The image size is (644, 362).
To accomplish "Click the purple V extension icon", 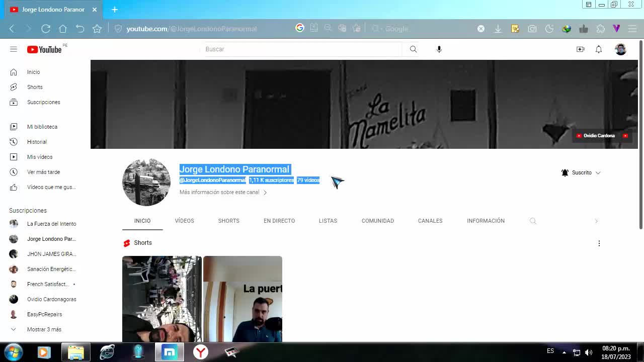I will tap(616, 29).
